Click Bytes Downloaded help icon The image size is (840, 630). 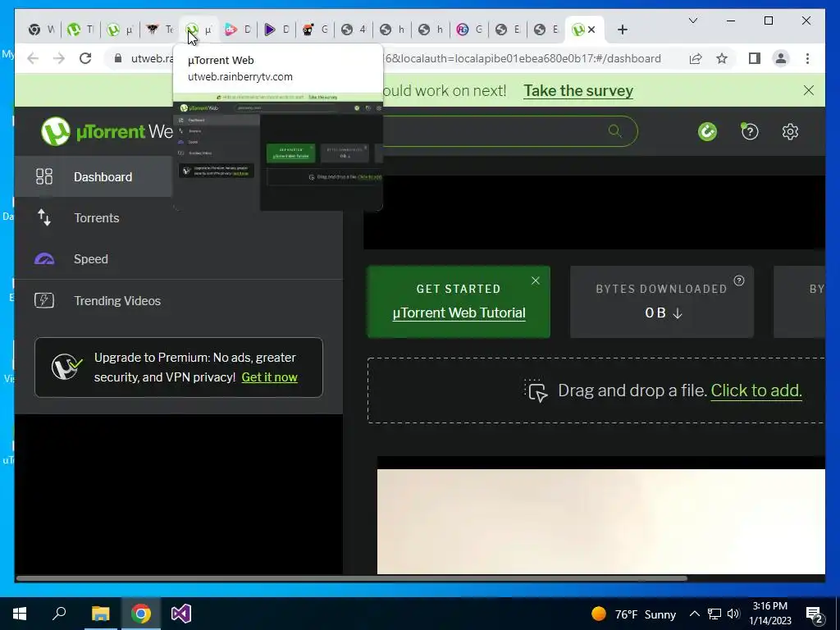(739, 281)
